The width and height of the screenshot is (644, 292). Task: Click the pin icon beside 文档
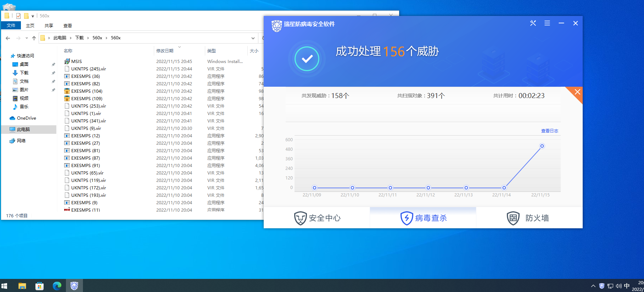point(53,81)
